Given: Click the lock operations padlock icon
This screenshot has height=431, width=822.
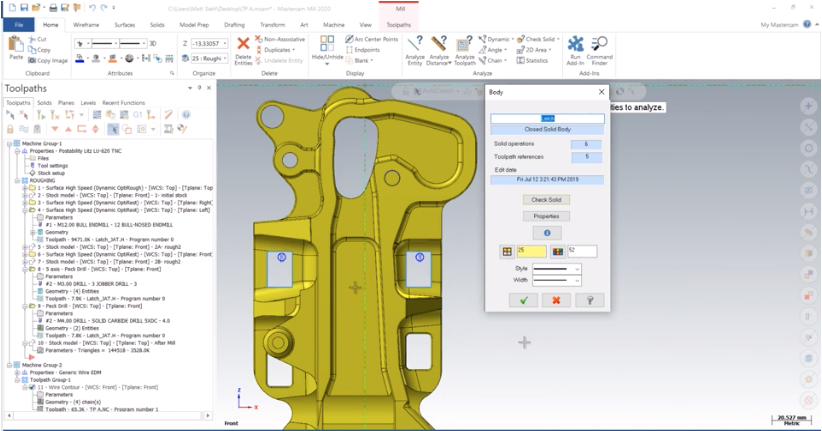Looking at the screenshot, I should pyautogui.click(x=10, y=129).
